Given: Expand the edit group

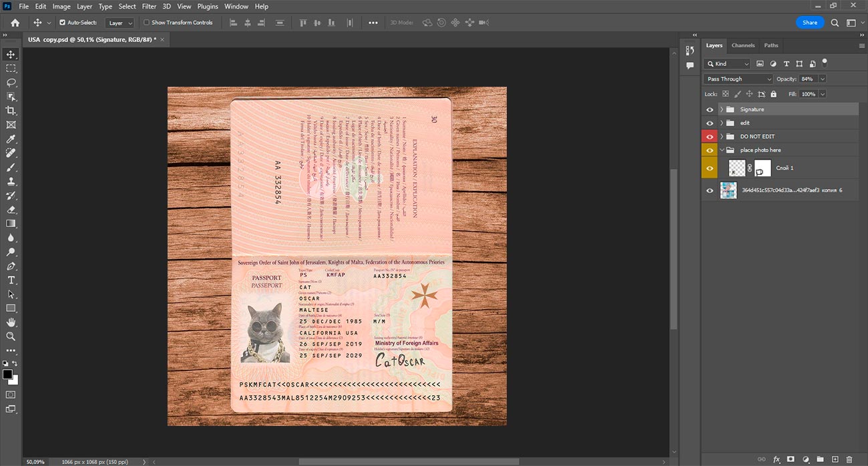Looking at the screenshot, I should (722, 123).
